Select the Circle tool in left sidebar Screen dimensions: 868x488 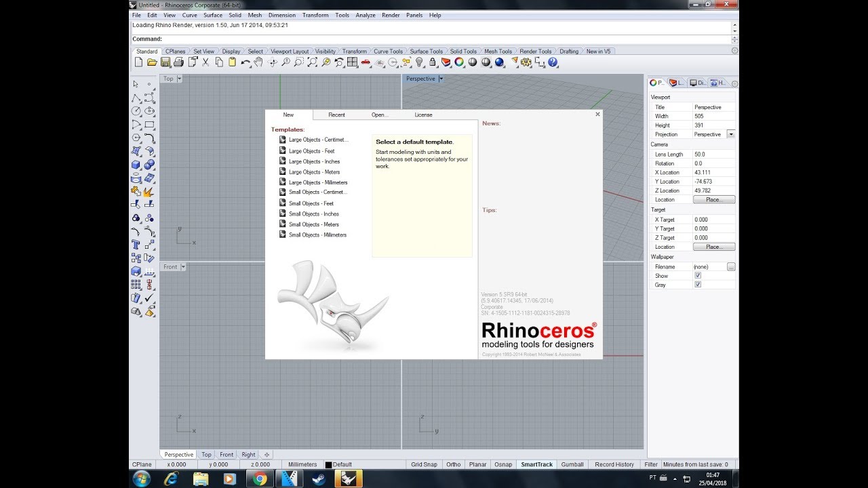(136, 110)
